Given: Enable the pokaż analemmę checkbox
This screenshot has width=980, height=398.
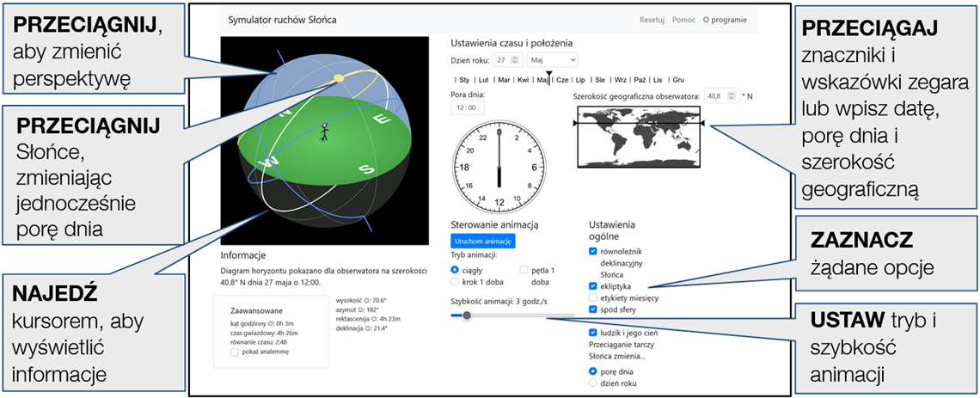Looking at the screenshot, I should (x=235, y=352).
